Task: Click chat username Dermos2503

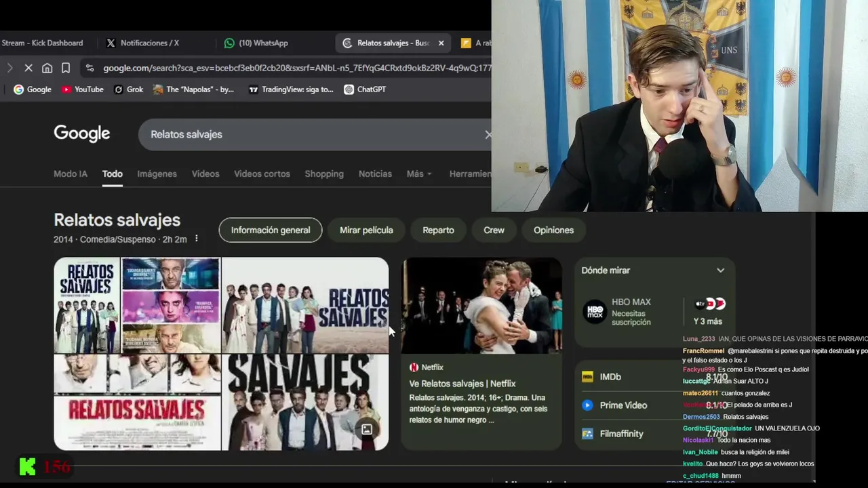Action: pos(701,417)
